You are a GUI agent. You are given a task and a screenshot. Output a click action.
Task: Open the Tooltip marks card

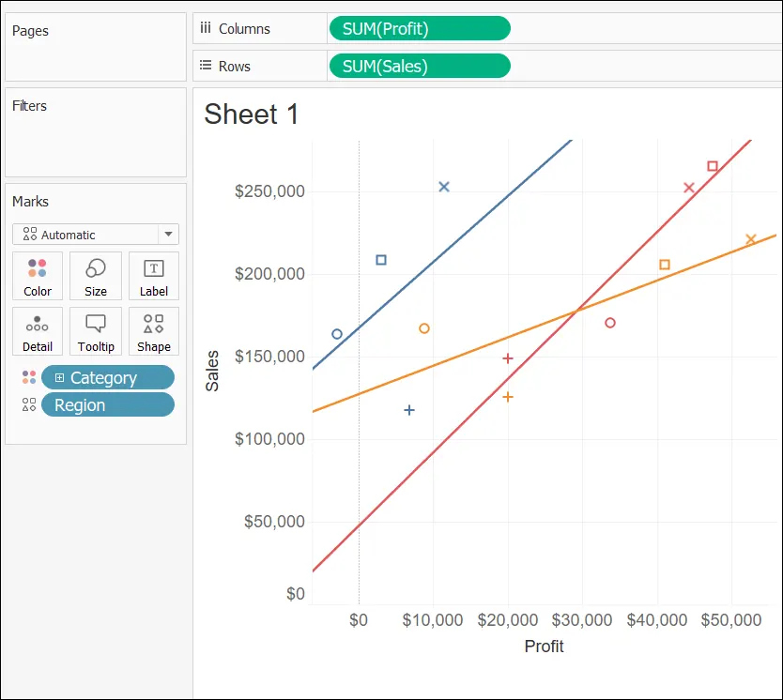coord(96,331)
